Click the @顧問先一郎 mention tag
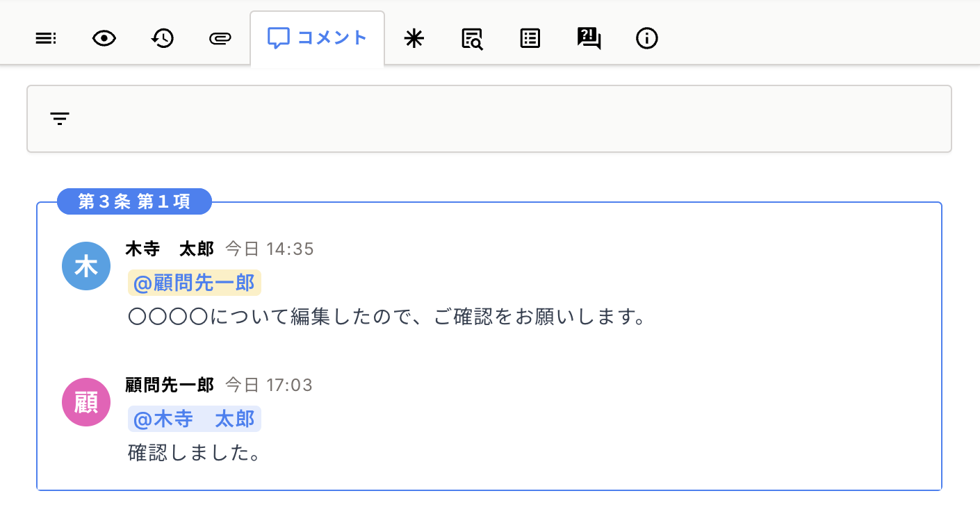Viewport: 980px width, 532px height. click(195, 283)
